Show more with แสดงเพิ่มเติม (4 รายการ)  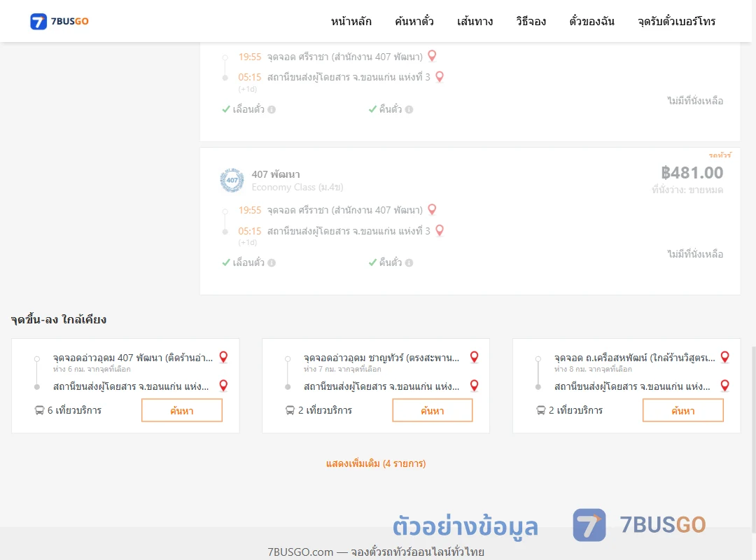click(x=376, y=463)
